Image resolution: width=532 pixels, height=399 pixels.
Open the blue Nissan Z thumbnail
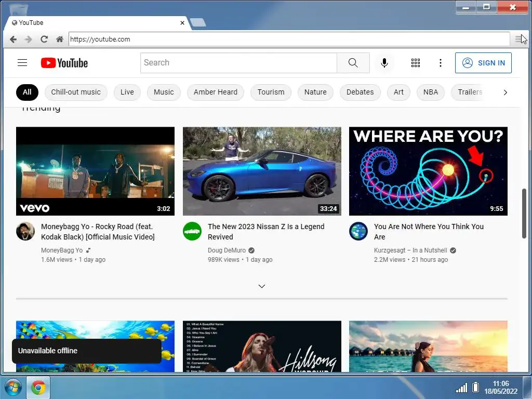coord(262,171)
